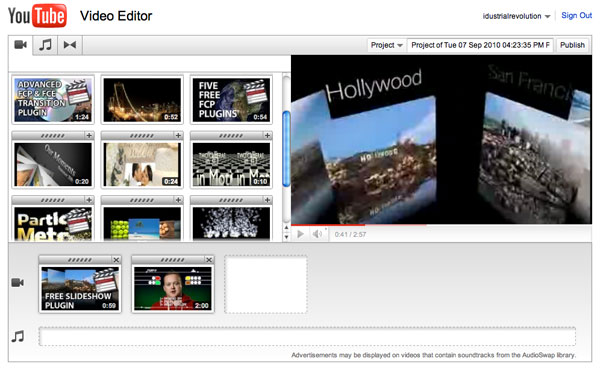Mute the preview with speaker icon
The width and height of the screenshot is (600, 370).
pos(317,234)
